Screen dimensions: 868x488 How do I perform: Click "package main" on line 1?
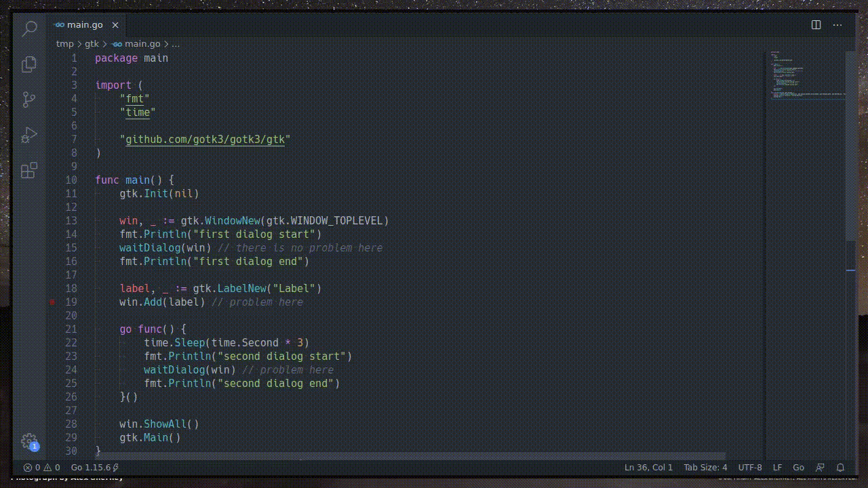132,58
